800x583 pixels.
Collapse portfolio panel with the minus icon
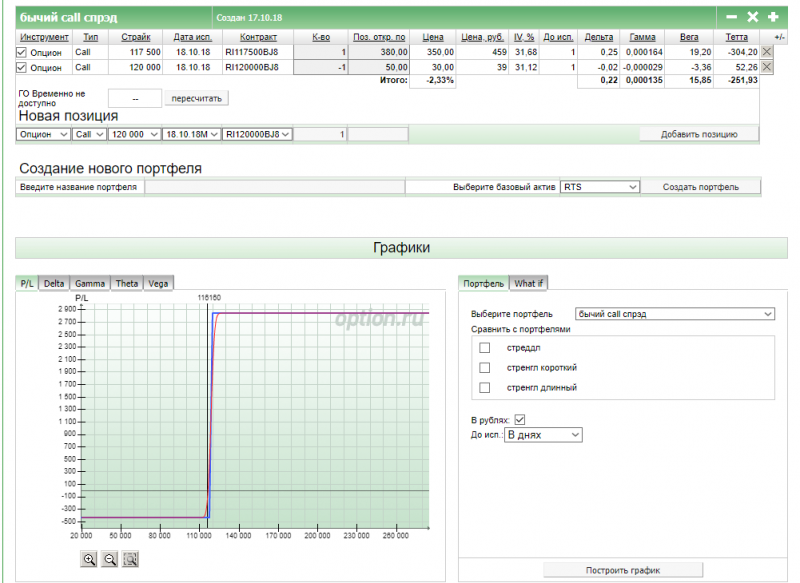click(732, 17)
